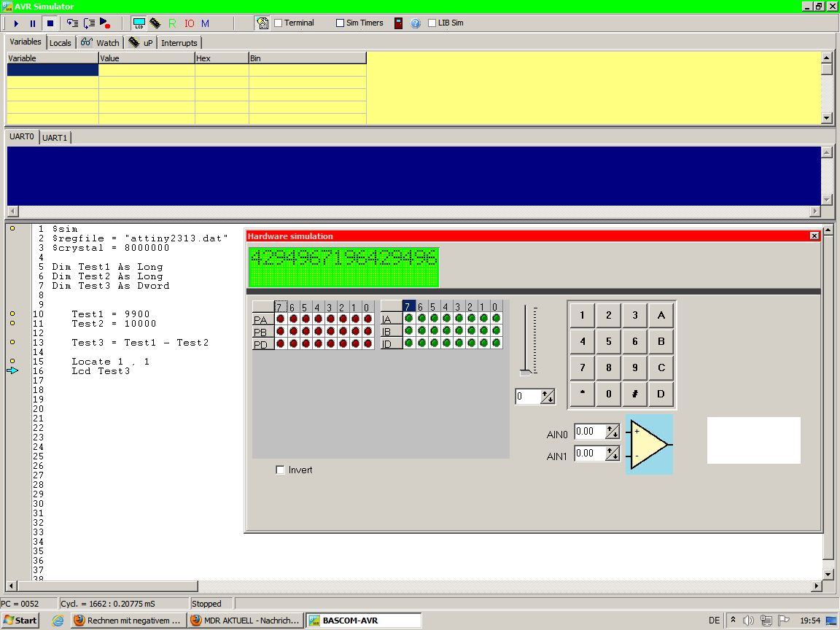Screen dimensions: 840x630
Task: Show registers with the green R icon
Action: point(172,23)
